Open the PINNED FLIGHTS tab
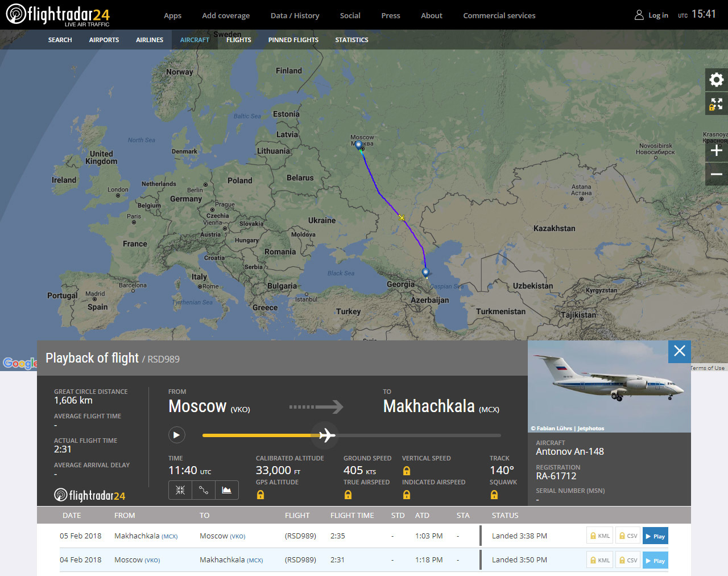 293,40
